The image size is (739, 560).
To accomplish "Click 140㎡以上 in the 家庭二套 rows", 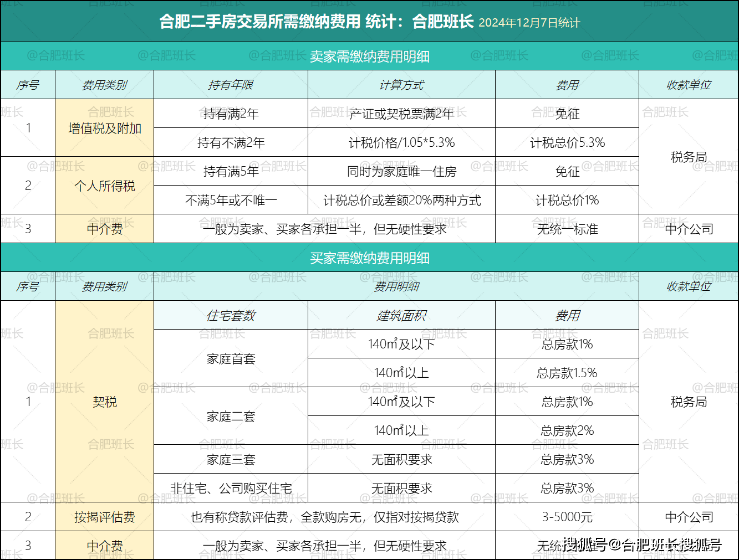I will (x=401, y=430).
